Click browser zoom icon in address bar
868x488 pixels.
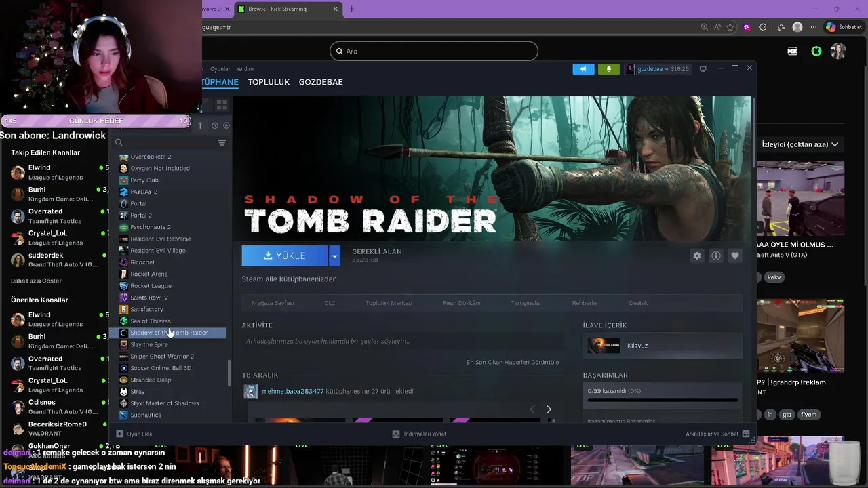pos(705,27)
